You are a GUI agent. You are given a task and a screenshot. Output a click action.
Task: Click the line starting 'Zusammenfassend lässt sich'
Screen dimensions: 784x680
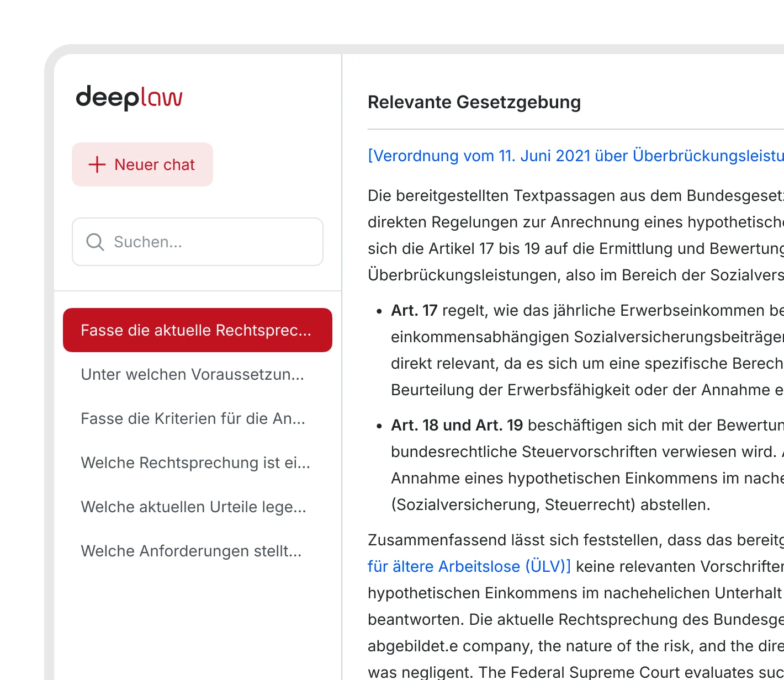tap(574, 540)
